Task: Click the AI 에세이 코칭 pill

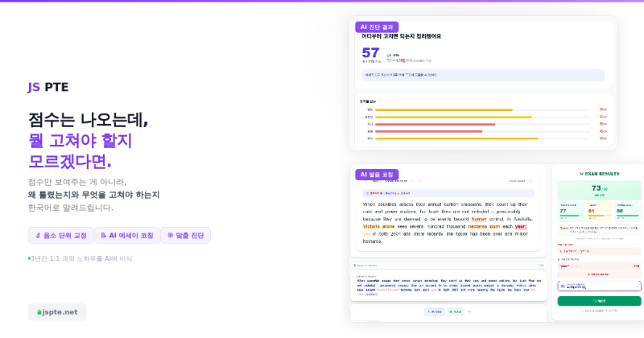Action: tap(126, 235)
